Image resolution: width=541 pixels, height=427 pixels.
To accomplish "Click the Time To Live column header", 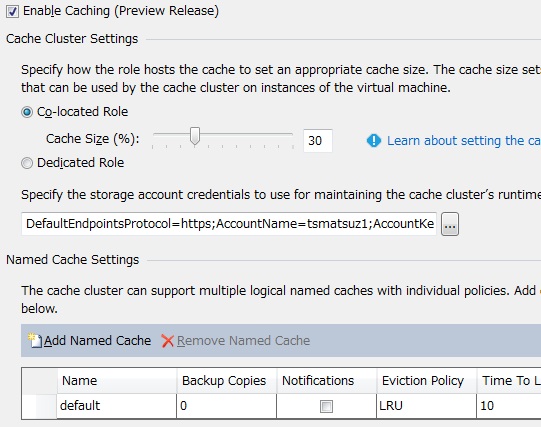I will click(509, 381).
